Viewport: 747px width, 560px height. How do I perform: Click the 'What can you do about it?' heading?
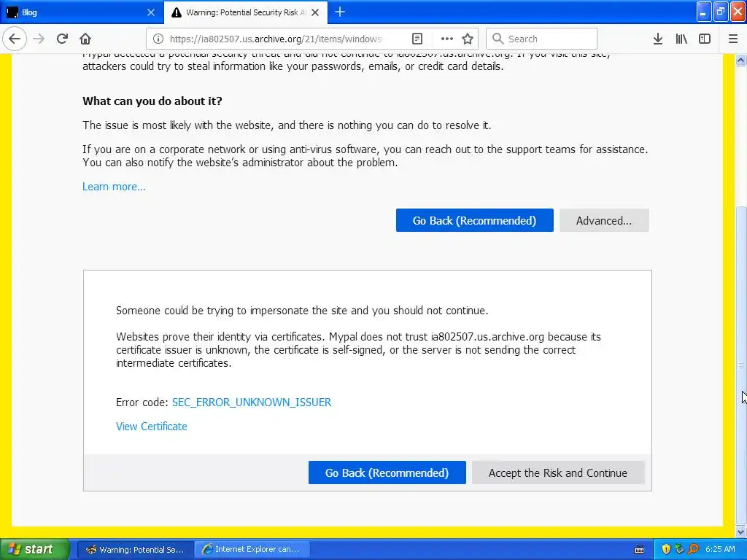[x=152, y=101]
